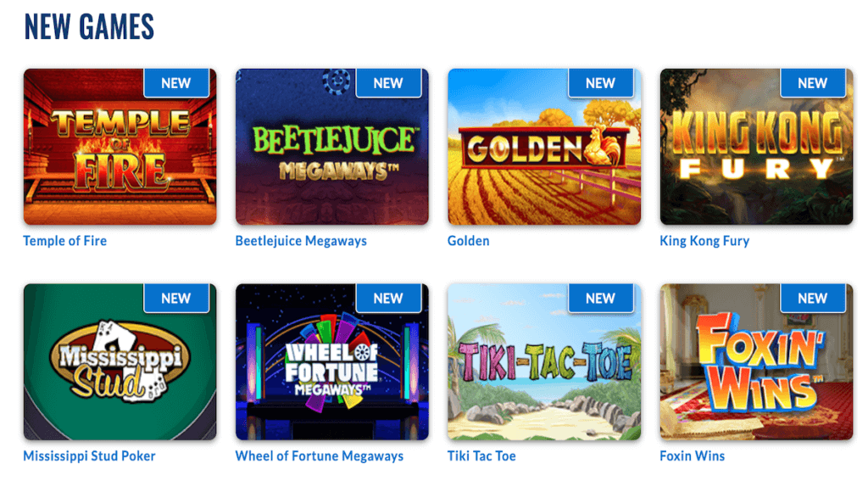The image size is (868, 492).
Task: Click the Tiki Tac Toe title link
Action: pos(481,456)
